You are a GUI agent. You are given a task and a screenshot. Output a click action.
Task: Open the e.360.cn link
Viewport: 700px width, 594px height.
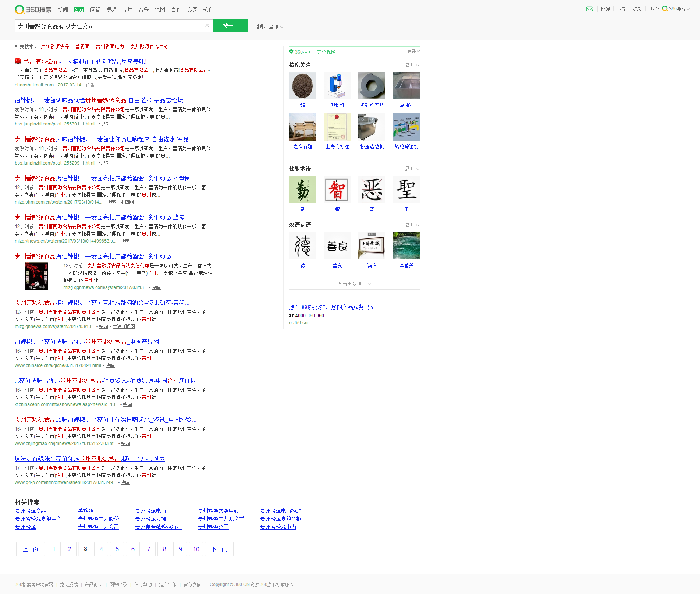pos(298,323)
